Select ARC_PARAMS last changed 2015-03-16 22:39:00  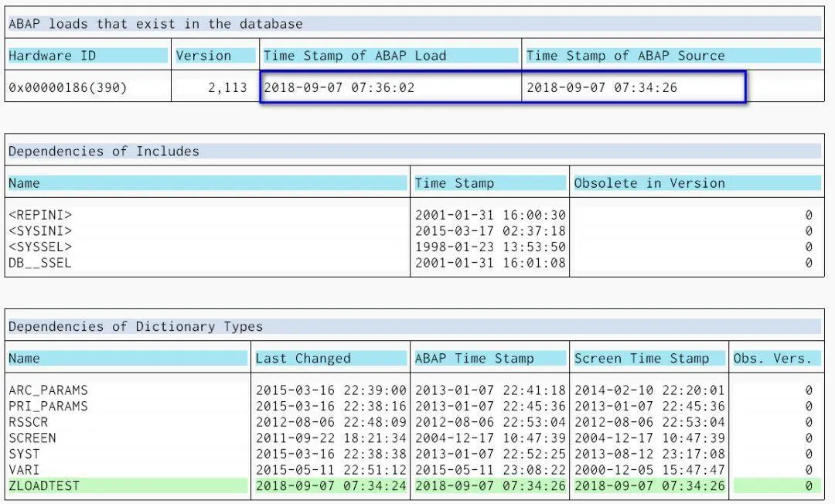tap(331, 390)
